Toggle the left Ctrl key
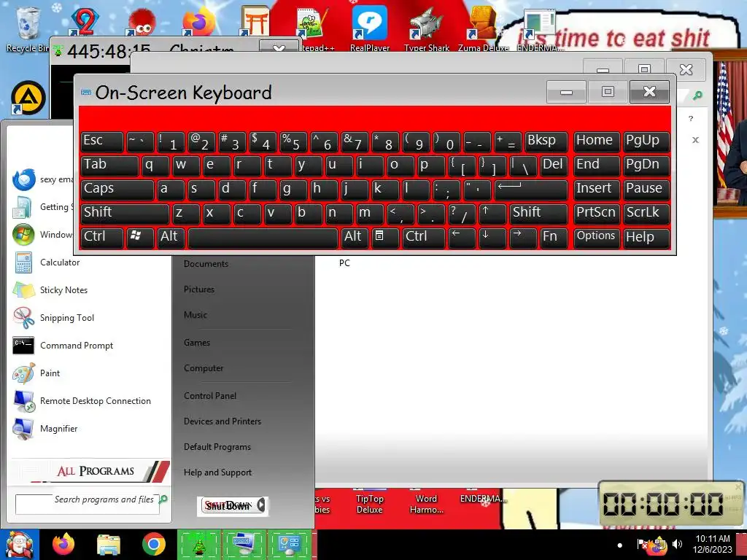 (102, 237)
